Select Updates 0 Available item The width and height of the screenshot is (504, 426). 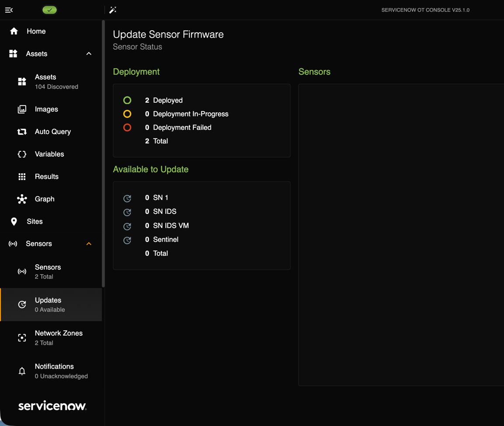click(x=51, y=304)
